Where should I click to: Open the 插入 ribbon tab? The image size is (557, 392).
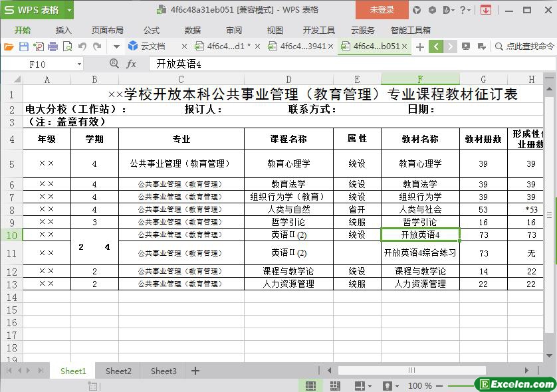[63, 30]
